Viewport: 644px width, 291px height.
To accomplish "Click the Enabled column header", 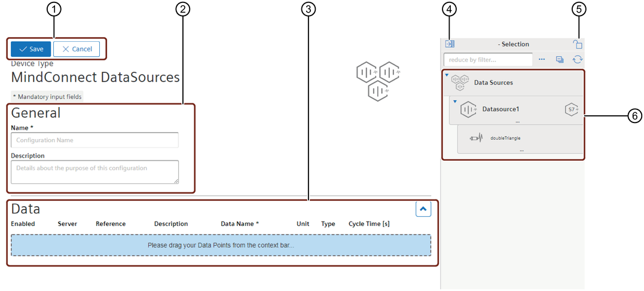I will (x=23, y=223).
